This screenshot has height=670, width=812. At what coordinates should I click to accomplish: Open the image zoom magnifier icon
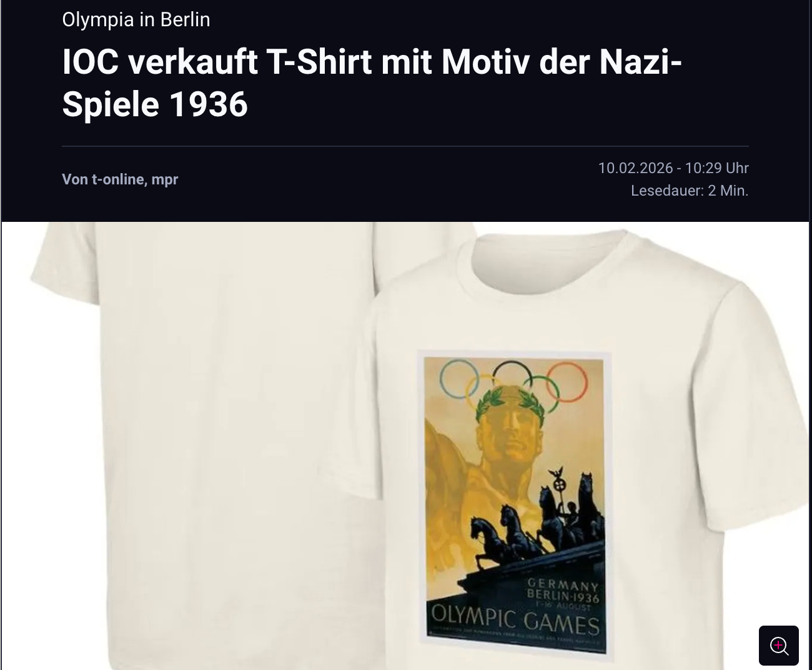778,646
